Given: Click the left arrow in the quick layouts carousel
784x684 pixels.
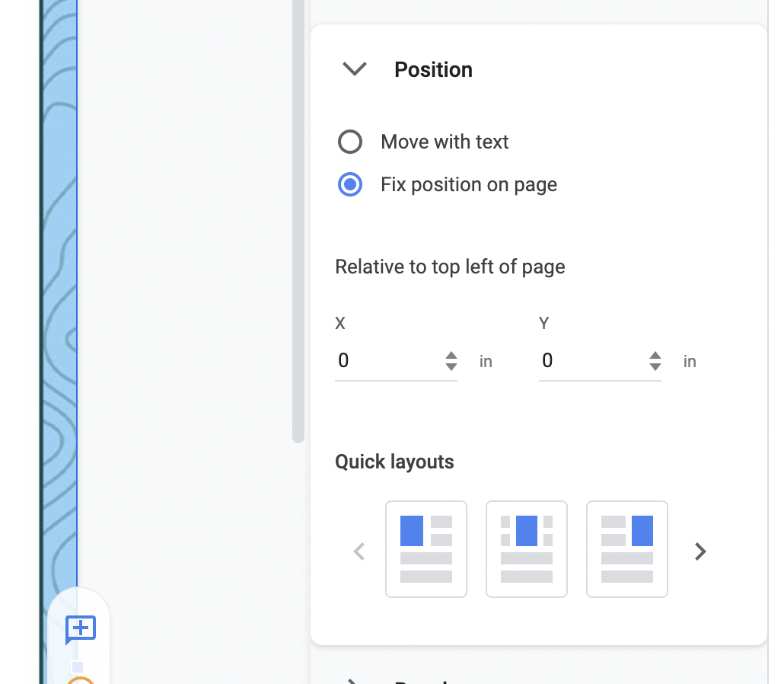Looking at the screenshot, I should point(359,551).
